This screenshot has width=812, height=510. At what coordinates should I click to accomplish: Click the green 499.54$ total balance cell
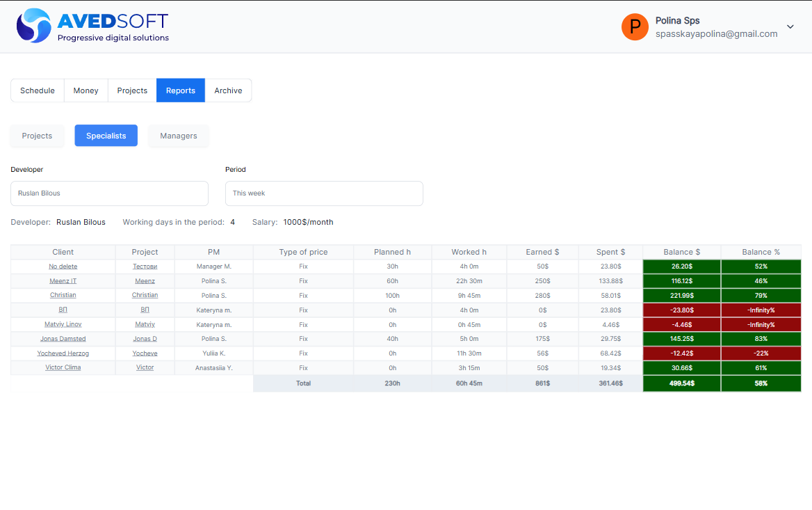[681, 383]
